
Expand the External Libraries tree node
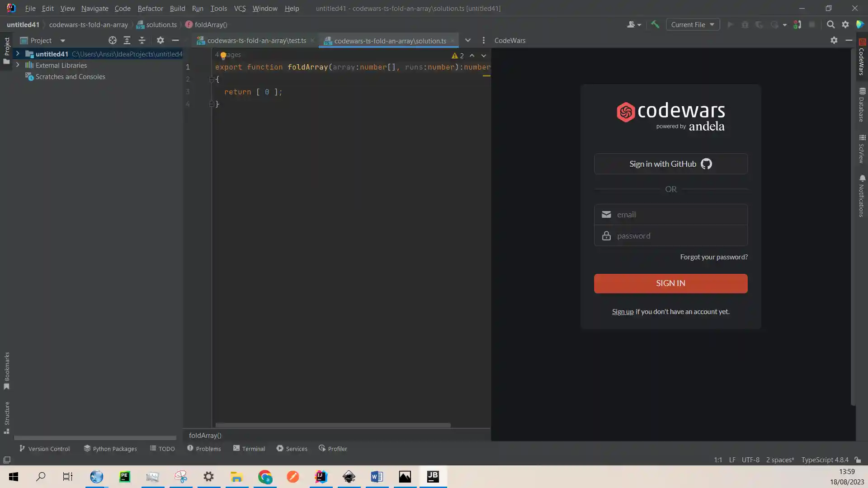coord(17,65)
